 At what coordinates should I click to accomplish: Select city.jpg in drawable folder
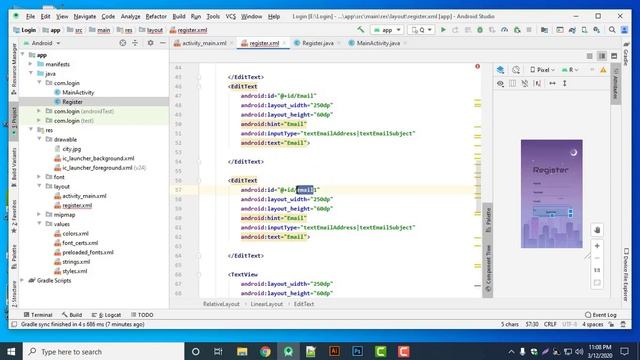pos(71,149)
